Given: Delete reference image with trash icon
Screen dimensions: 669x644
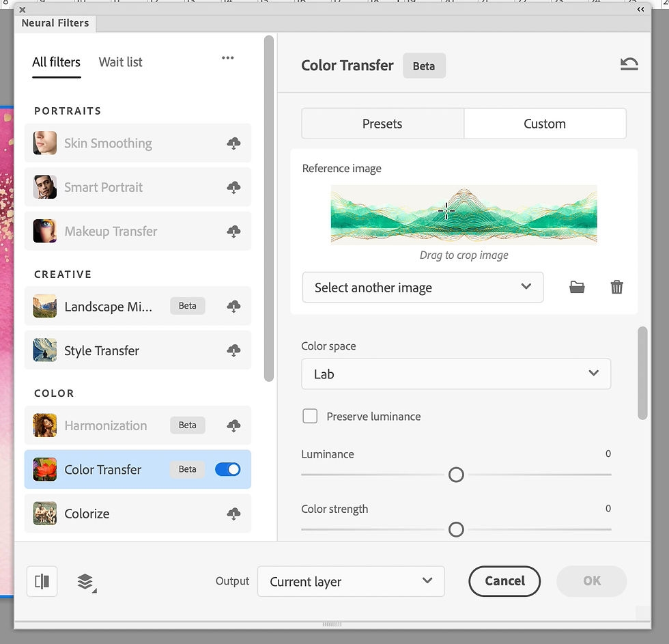Looking at the screenshot, I should tap(616, 288).
